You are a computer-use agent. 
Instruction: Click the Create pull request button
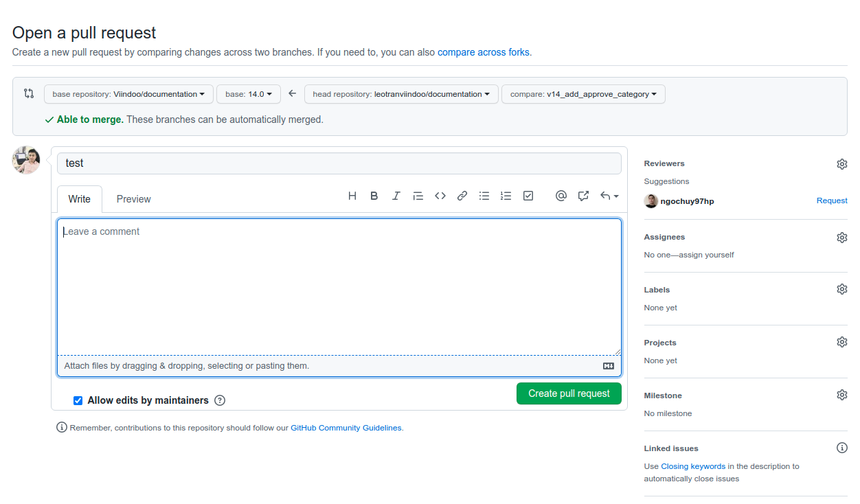(569, 393)
